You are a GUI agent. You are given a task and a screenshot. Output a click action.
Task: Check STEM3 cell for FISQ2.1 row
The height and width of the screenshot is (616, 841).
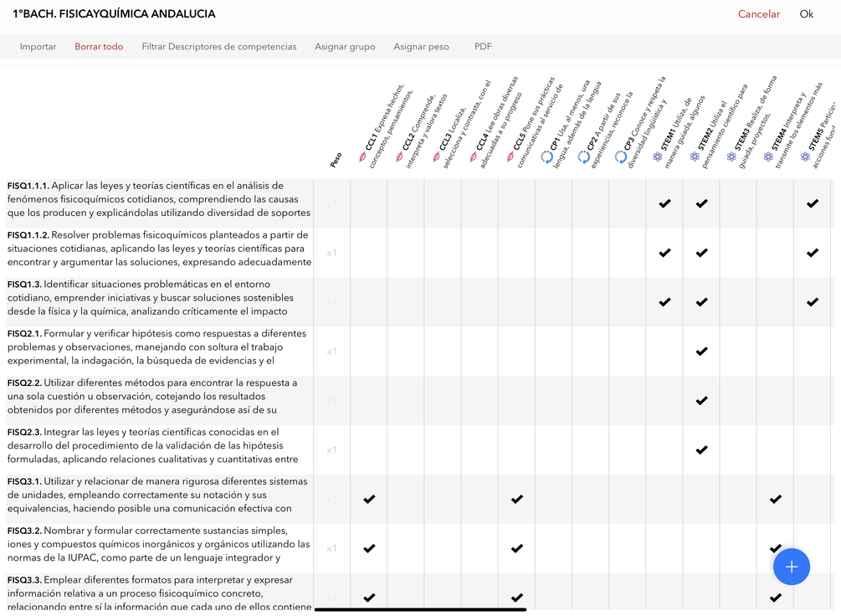(x=738, y=352)
